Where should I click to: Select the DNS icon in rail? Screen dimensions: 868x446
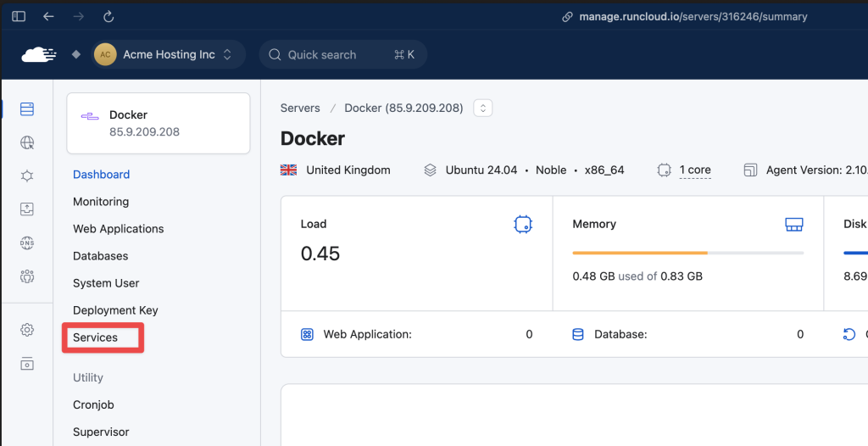[26, 243]
